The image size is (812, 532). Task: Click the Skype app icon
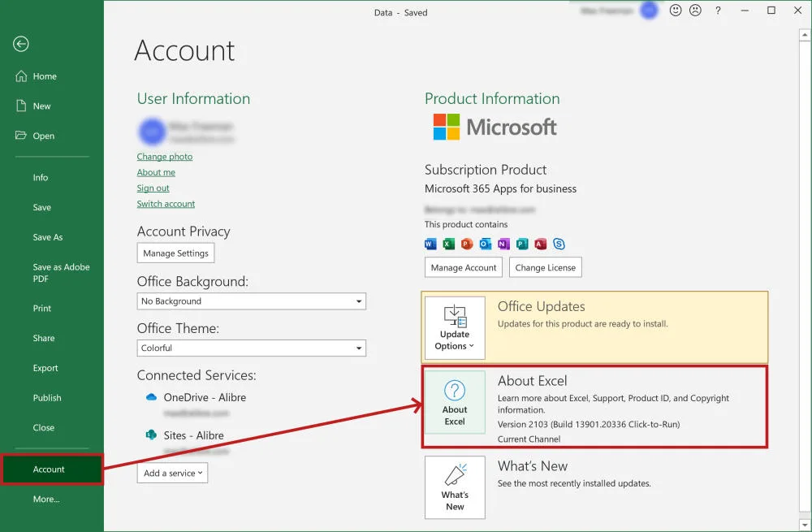559,244
